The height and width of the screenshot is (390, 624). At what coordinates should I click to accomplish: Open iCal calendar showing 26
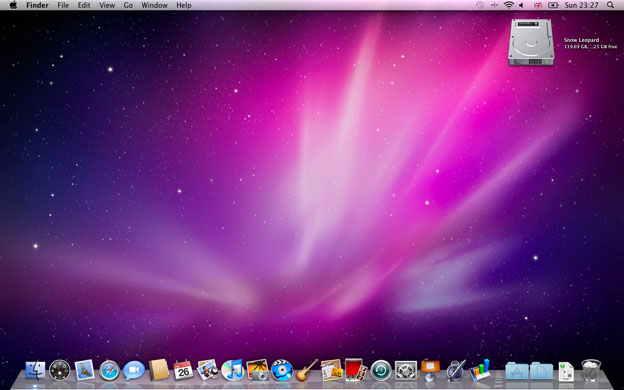tap(183, 370)
